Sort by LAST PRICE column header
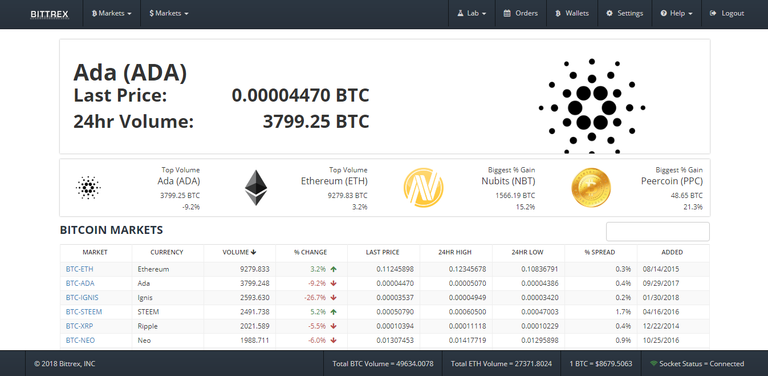This screenshot has height=376, width=768. (383, 253)
